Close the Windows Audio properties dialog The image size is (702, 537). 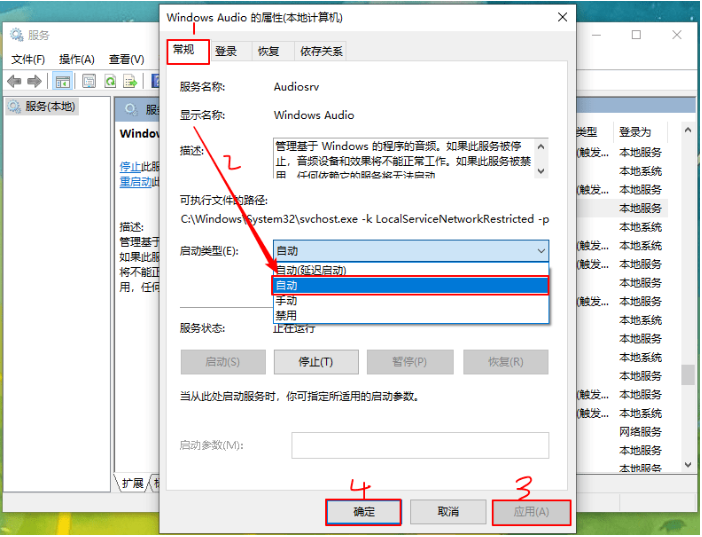click(x=562, y=17)
